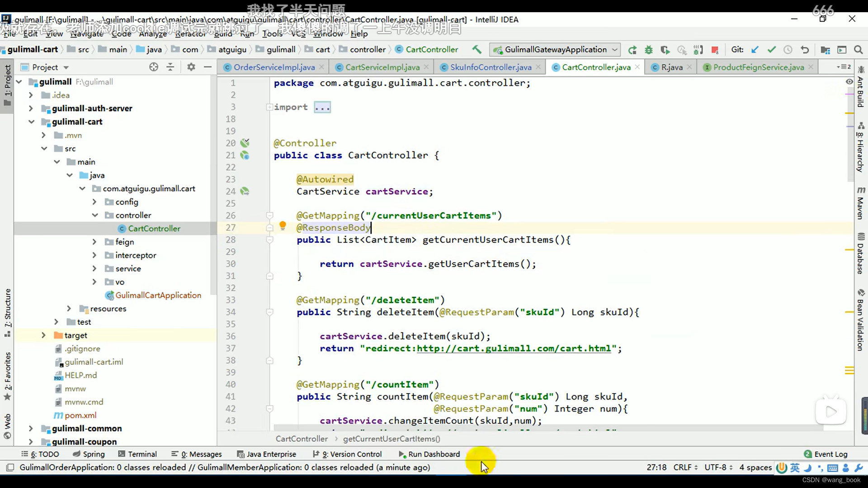Expand the config package
The image size is (868, 488).
click(x=94, y=202)
